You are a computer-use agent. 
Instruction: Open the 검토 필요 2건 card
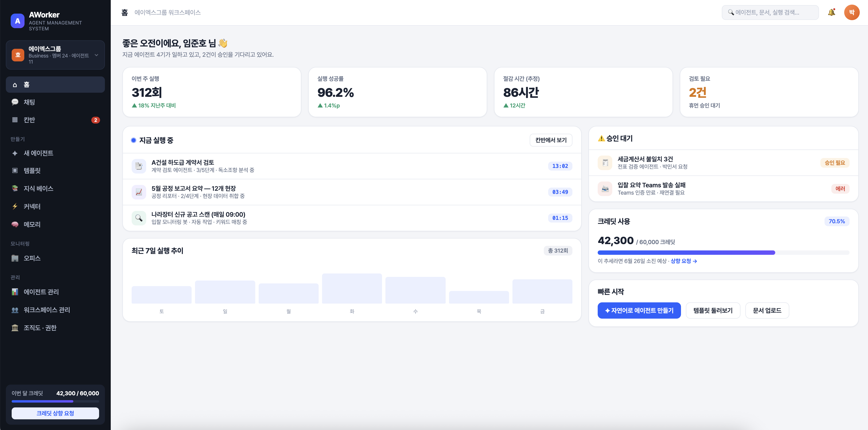click(769, 92)
